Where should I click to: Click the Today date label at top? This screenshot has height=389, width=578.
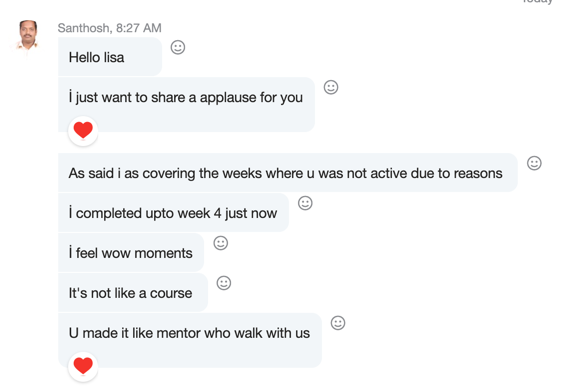click(537, 2)
